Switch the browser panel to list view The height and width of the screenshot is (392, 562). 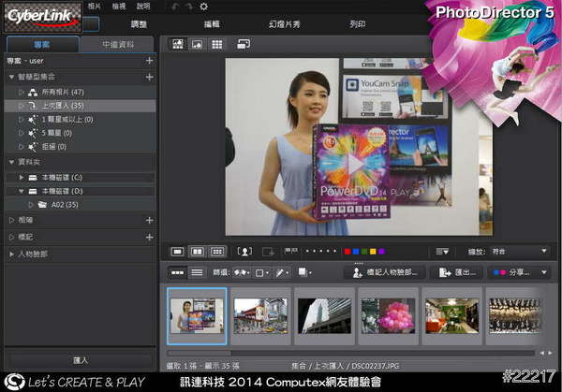point(197,272)
